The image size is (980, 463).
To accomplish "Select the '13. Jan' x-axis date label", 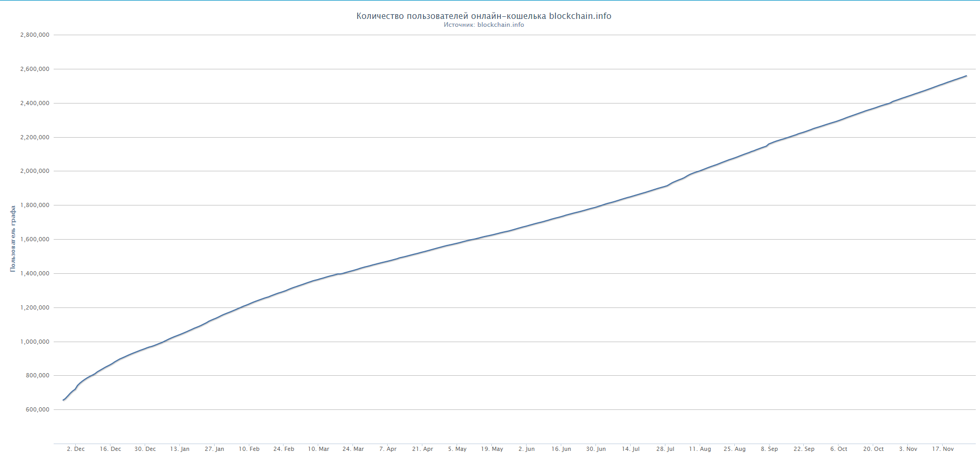I will [180, 449].
